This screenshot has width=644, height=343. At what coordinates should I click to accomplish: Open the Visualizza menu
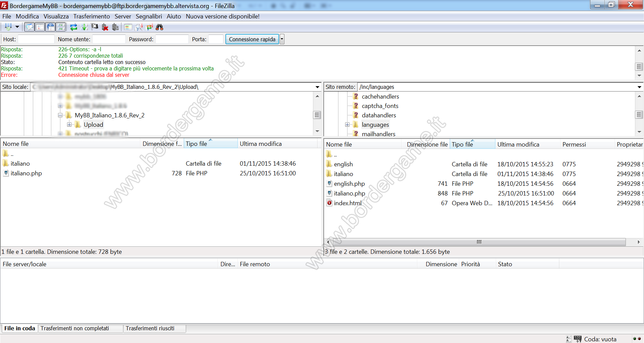click(x=56, y=16)
